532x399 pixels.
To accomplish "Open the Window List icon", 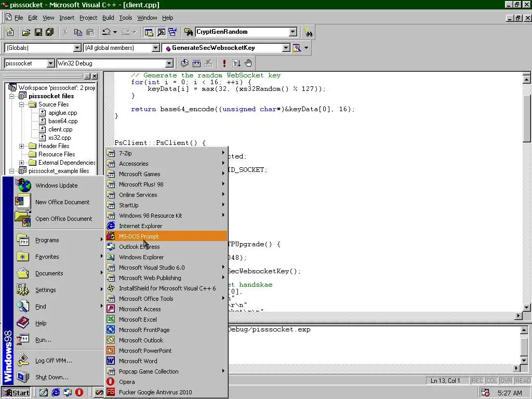I will click(172, 32).
